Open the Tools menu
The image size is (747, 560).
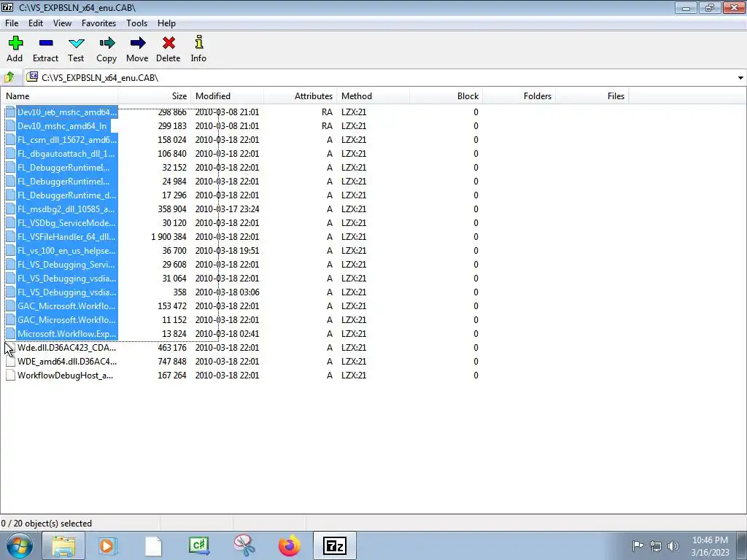click(x=136, y=23)
